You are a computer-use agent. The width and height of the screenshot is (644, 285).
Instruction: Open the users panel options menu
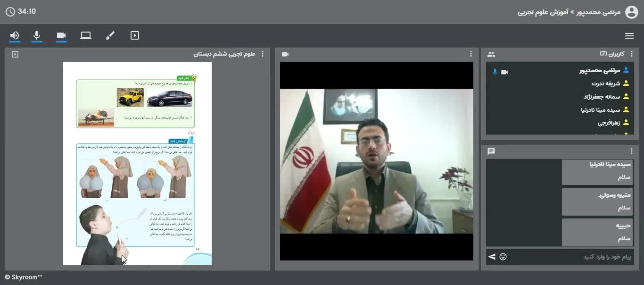point(632,54)
